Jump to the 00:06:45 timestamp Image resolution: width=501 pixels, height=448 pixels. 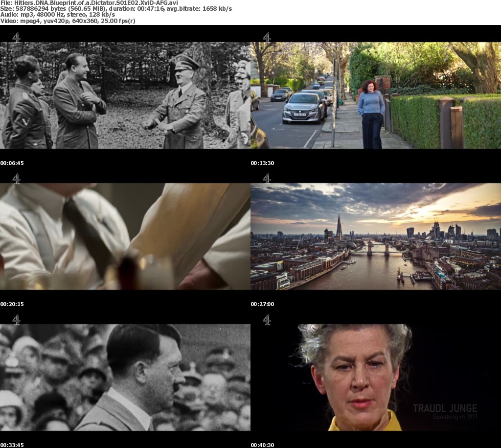click(x=12, y=163)
